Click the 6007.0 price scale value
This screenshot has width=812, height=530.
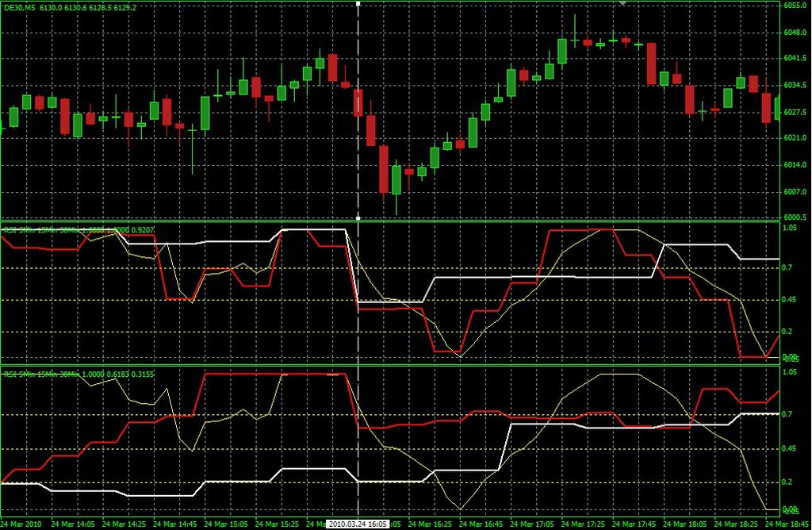793,192
